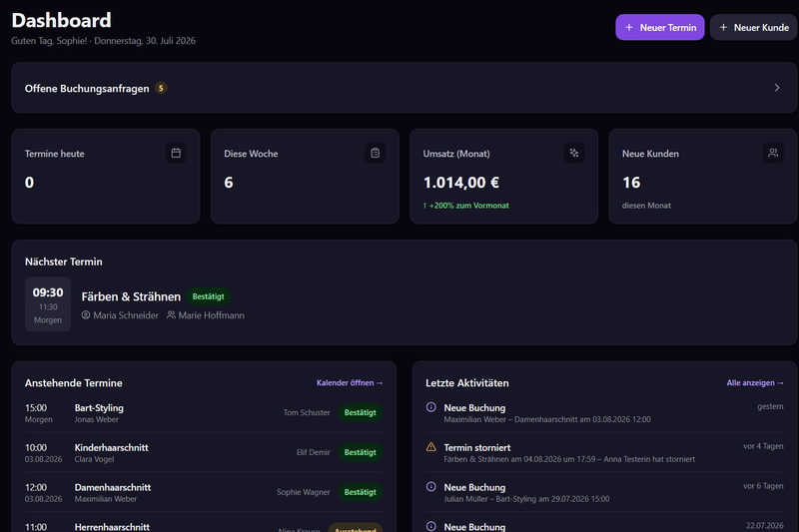
Task: Click the info icon of Julian Müller booking
Action: click(x=431, y=487)
